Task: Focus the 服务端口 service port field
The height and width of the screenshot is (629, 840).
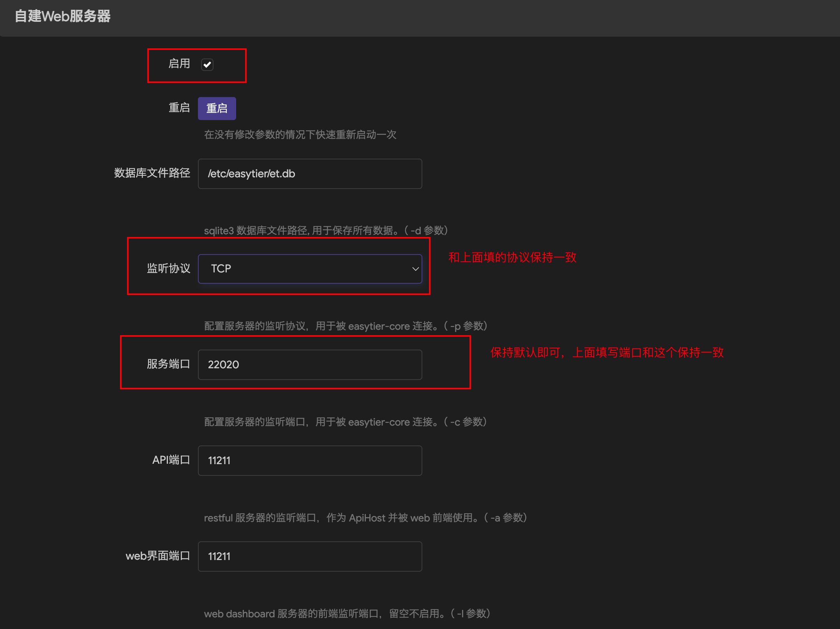Action: pos(310,364)
